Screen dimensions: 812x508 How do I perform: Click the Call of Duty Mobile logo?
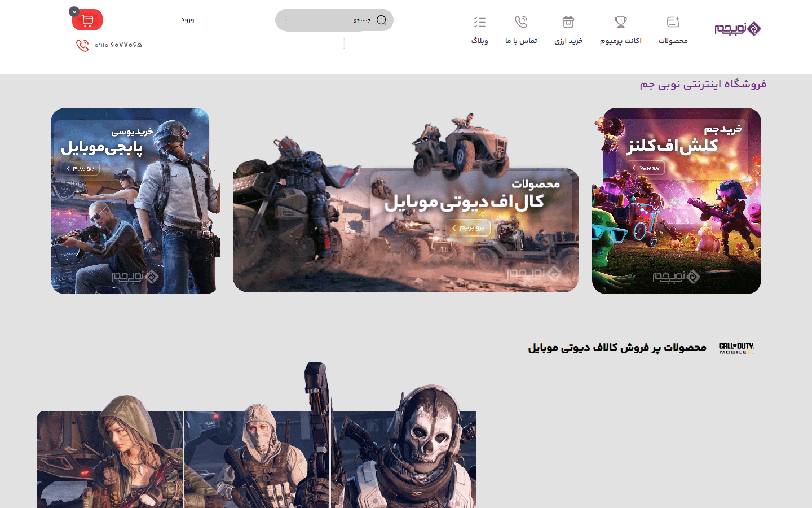pyautogui.click(x=736, y=348)
